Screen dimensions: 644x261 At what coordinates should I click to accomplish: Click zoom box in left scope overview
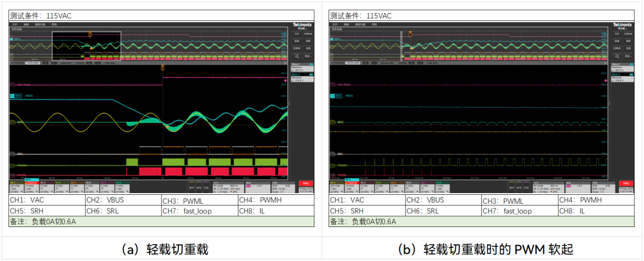pyautogui.click(x=86, y=46)
